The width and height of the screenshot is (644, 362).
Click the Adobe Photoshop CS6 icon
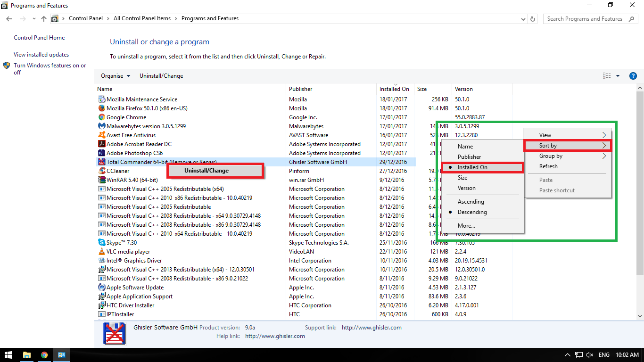[101, 153]
